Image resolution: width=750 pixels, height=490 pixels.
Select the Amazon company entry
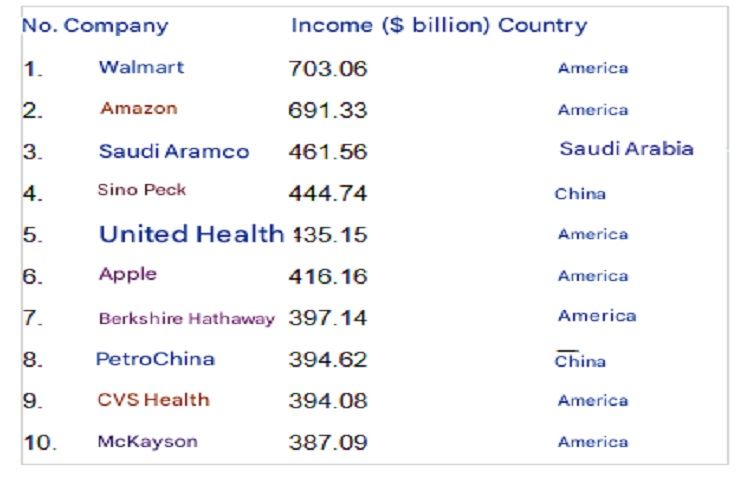click(138, 109)
